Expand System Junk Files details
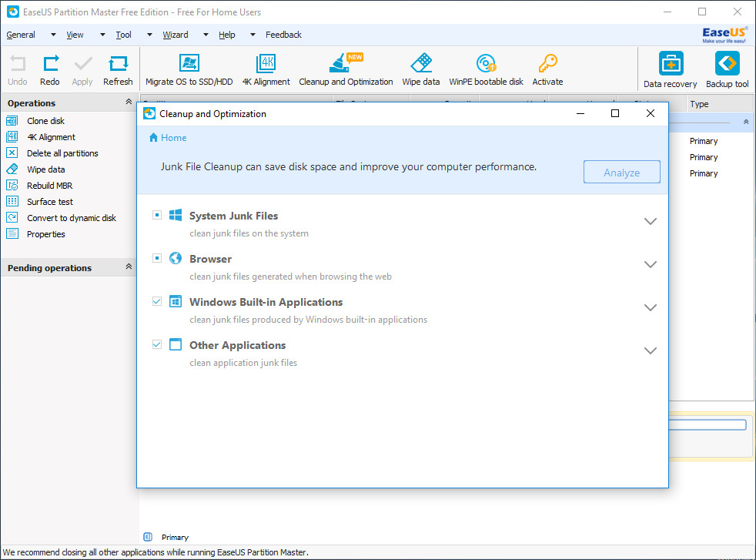 pyautogui.click(x=651, y=221)
